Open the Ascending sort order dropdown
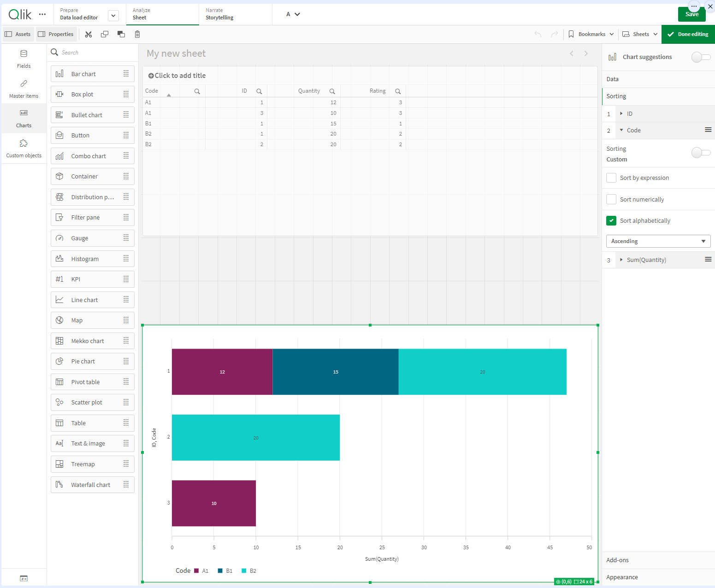715x588 pixels. pos(658,241)
